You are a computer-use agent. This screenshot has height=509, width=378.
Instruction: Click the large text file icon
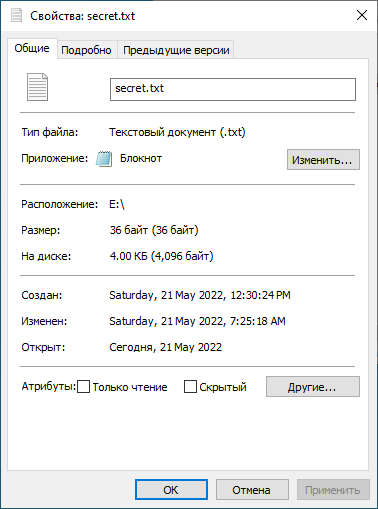point(37,87)
